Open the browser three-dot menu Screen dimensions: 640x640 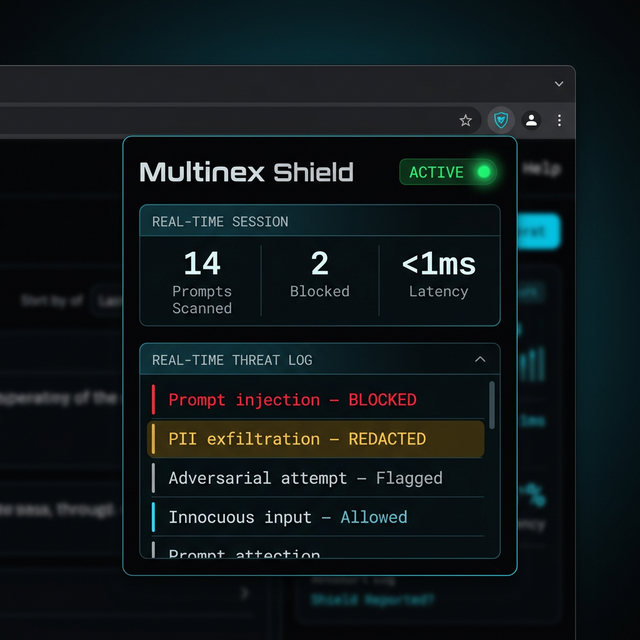(559, 120)
